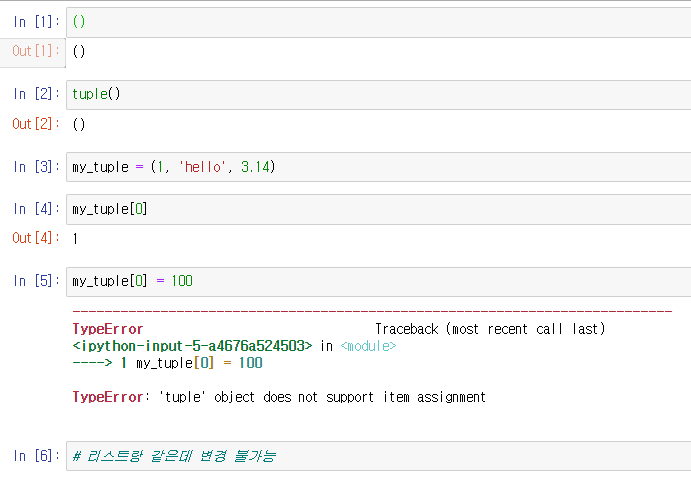Click the In [4] cell with my_tuple[0]
The image size is (691, 478).
(x=379, y=209)
